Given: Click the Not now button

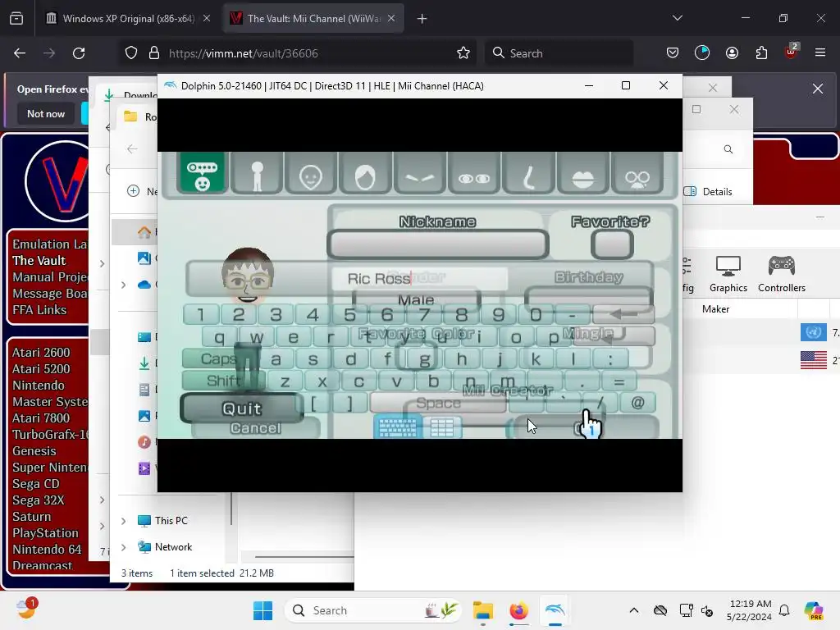Looking at the screenshot, I should 46,113.
